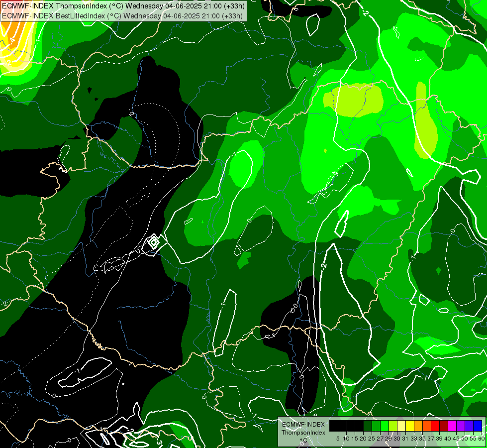Screen dimensions: 487x448
Task: Click the legend scale value 29
Action: click(388, 439)
